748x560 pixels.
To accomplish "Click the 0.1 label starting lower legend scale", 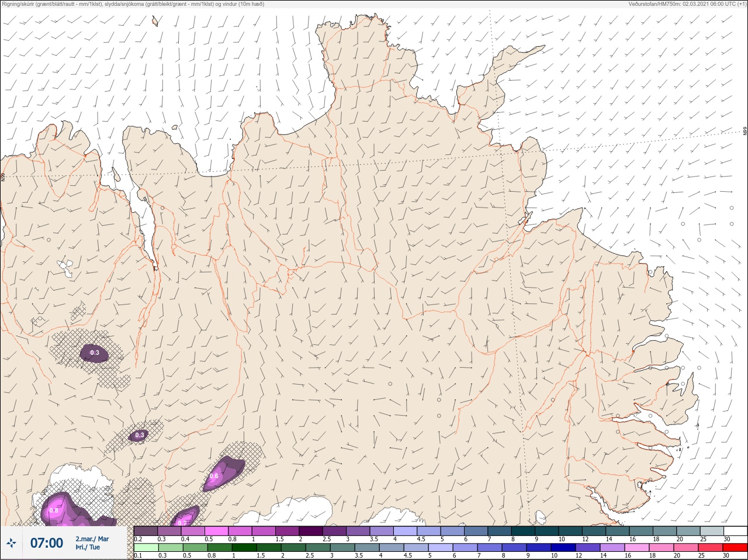I will tap(138, 555).
